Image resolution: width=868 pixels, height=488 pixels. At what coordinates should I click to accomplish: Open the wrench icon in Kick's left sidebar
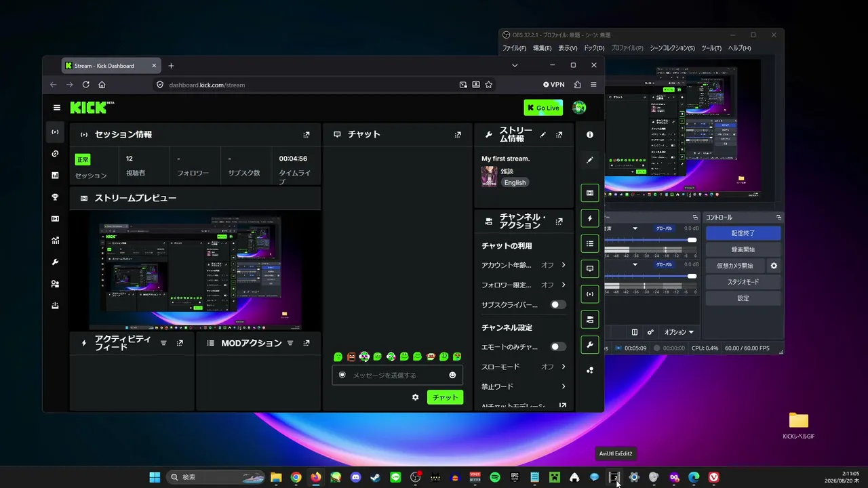point(55,262)
